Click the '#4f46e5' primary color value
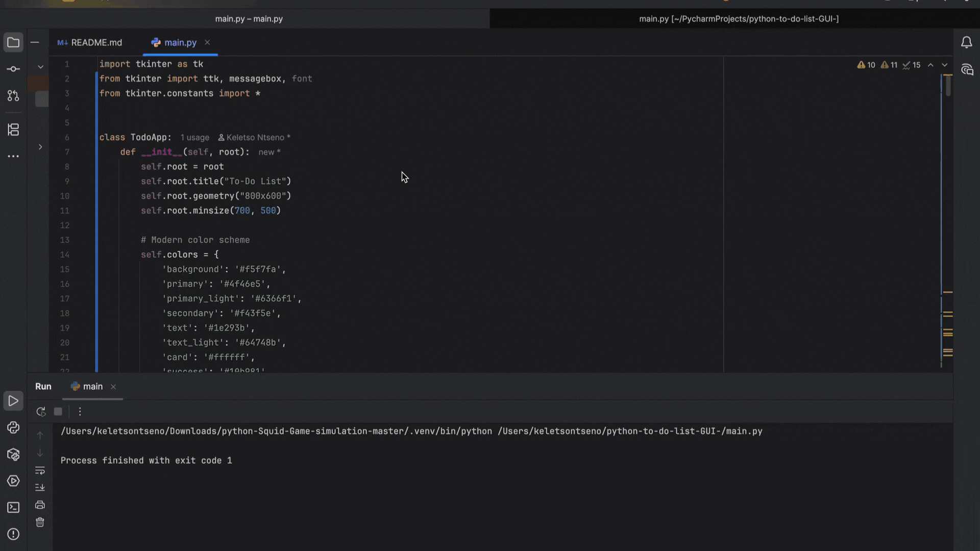 point(242,284)
